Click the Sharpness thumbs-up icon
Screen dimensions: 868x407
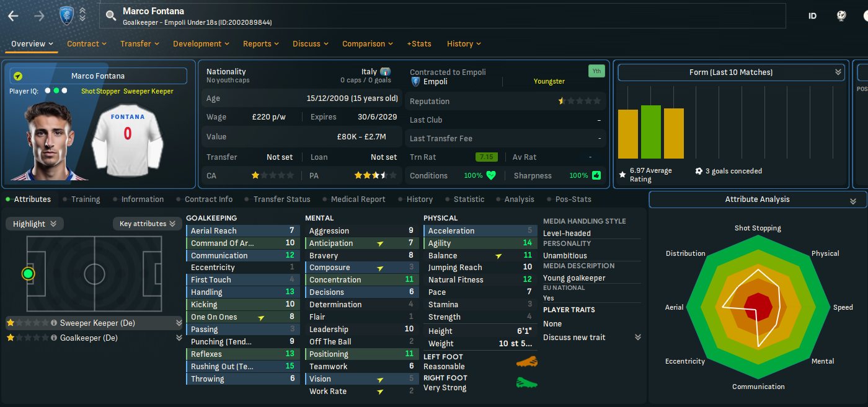(596, 175)
